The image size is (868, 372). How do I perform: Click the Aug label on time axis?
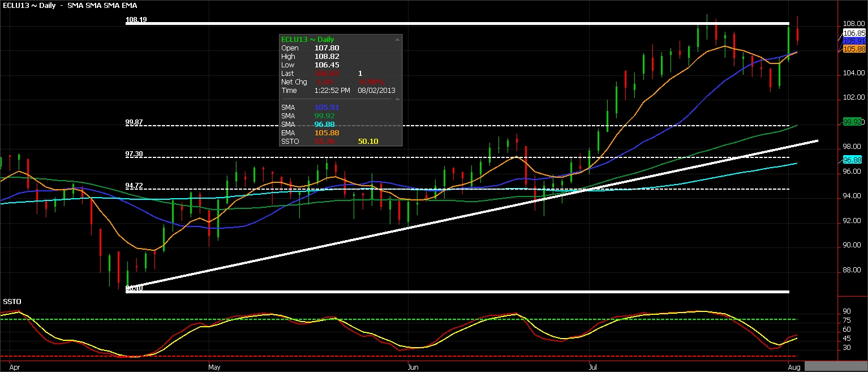tap(794, 367)
